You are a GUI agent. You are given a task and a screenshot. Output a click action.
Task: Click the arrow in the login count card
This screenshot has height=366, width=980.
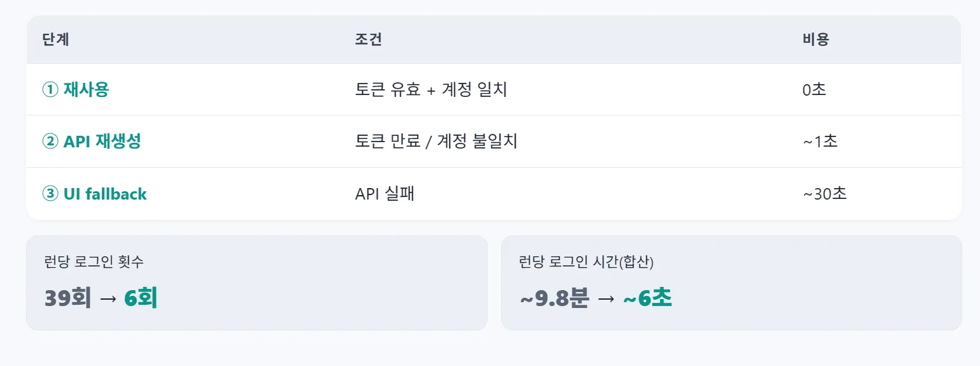(x=108, y=299)
